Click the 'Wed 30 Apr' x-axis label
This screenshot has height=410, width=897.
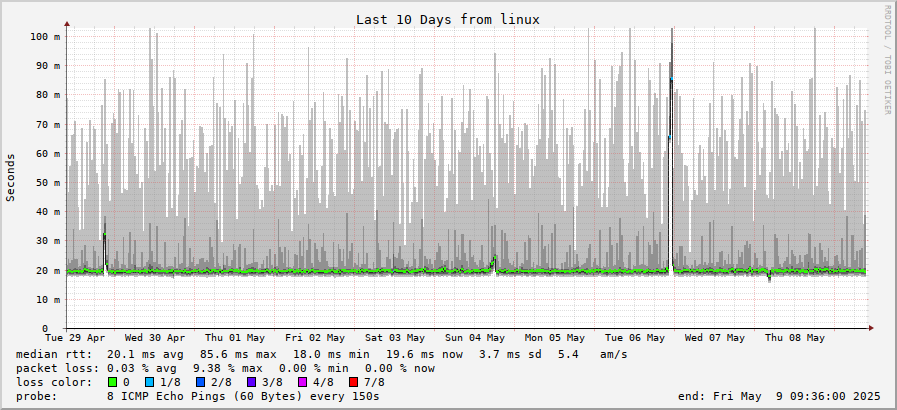(x=154, y=337)
